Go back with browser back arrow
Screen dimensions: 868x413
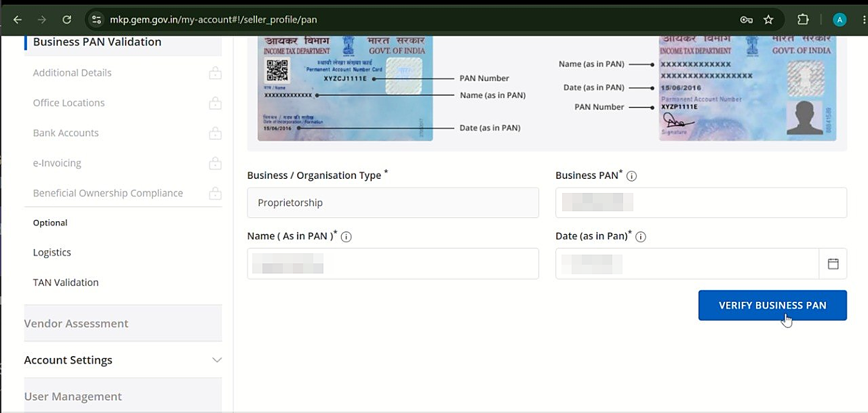click(17, 20)
